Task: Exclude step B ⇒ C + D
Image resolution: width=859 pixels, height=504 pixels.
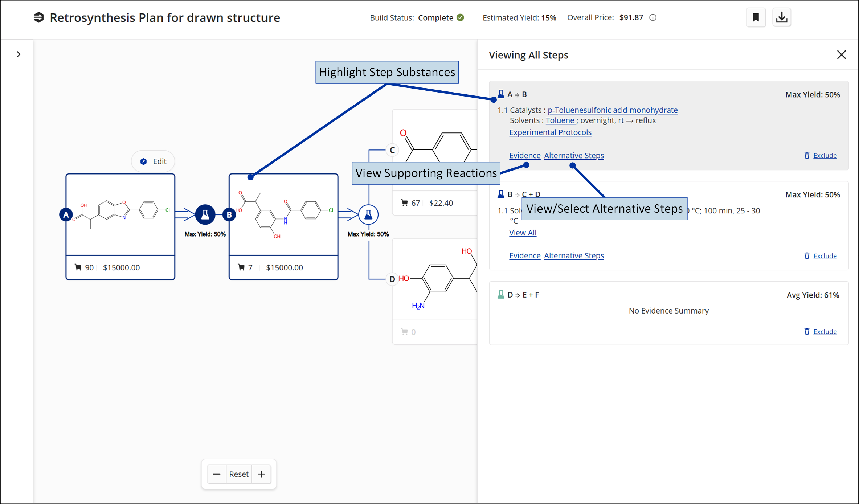Action: pos(825,256)
